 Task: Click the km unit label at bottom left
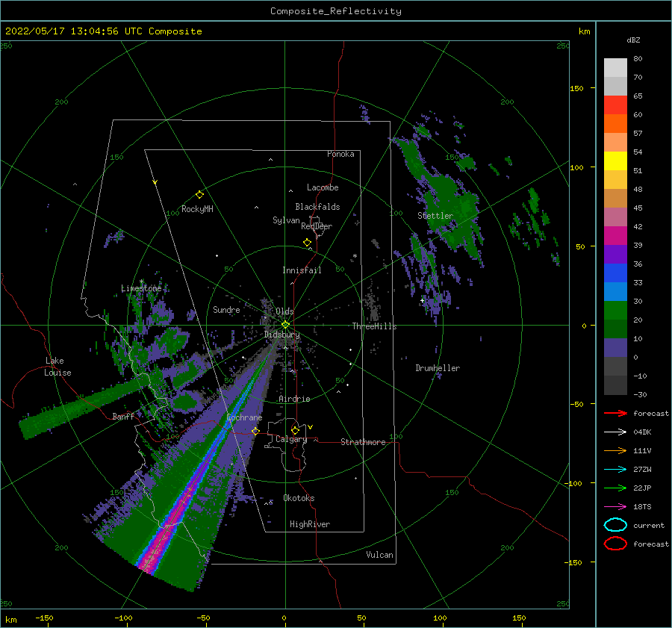pyautogui.click(x=11, y=620)
